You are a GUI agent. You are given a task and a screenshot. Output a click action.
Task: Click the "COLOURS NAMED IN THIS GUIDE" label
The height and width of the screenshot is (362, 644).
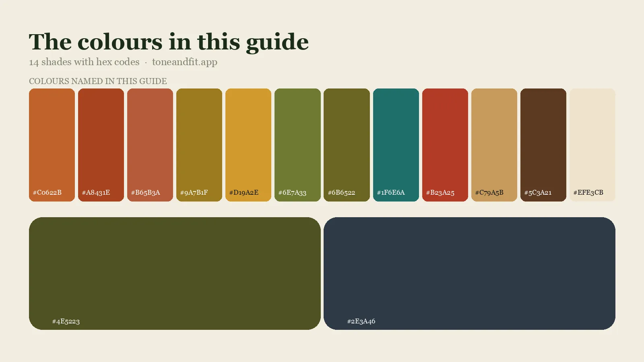(98, 81)
